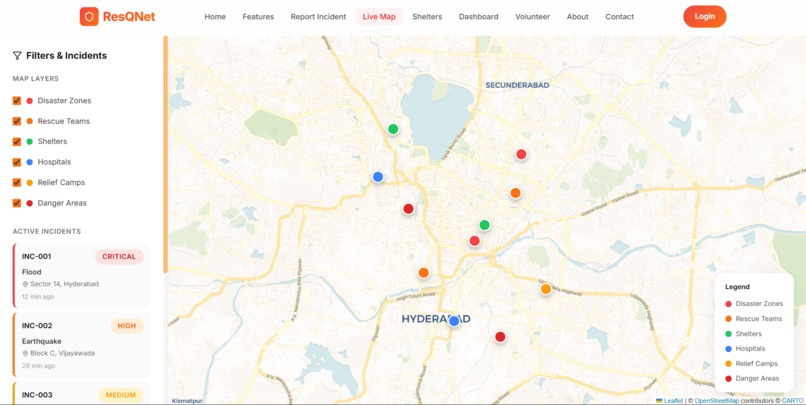806x405 pixels.
Task: Select the Live Map nav tab
Action: pos(379,16)
